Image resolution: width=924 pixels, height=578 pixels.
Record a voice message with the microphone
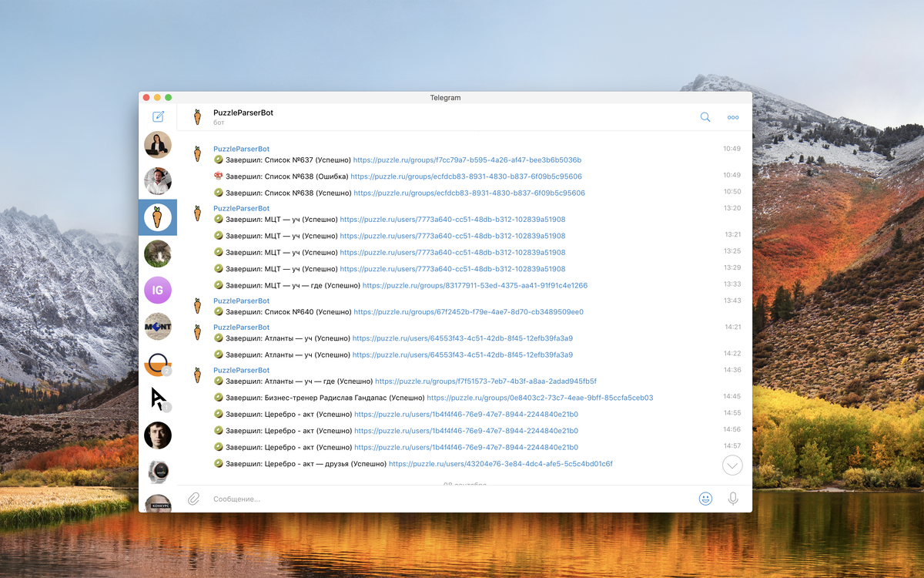[x=733, y=499]
